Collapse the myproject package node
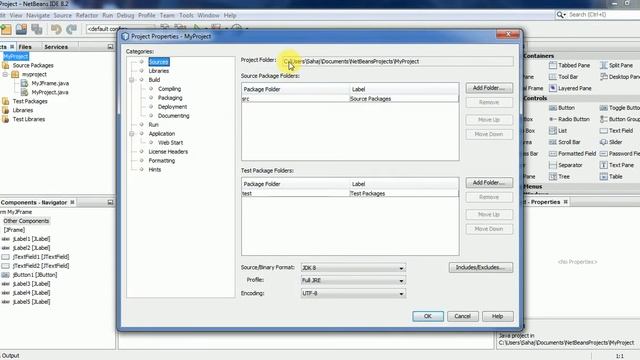The height and width of the screenshot is (360, 640). coord(5,75)
